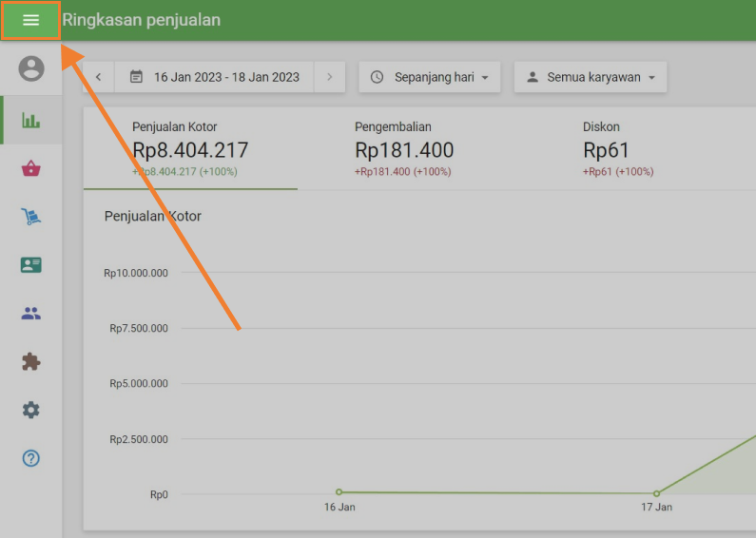The height and width of the screenshot is (538, 756).
Task: Go to the previous date range
Action: tap(98, 77)
